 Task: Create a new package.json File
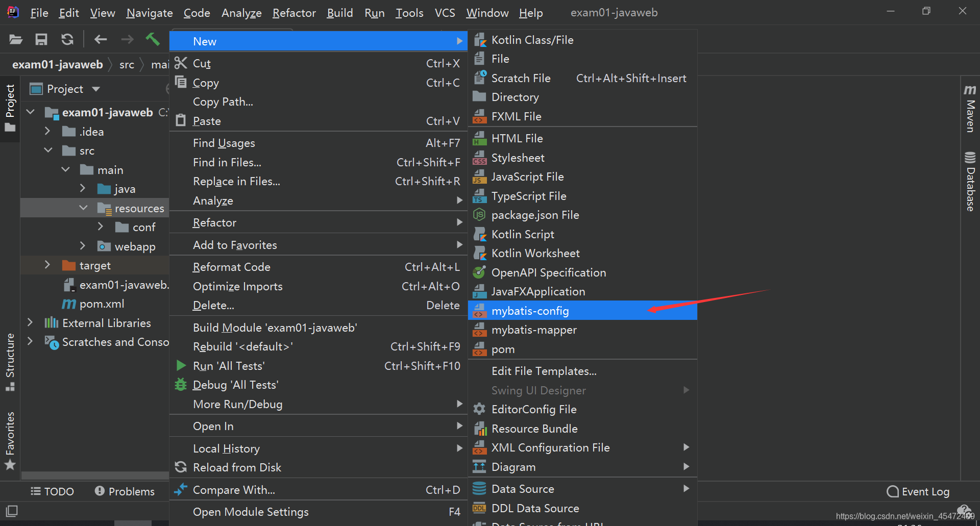(x=582, y=215)
